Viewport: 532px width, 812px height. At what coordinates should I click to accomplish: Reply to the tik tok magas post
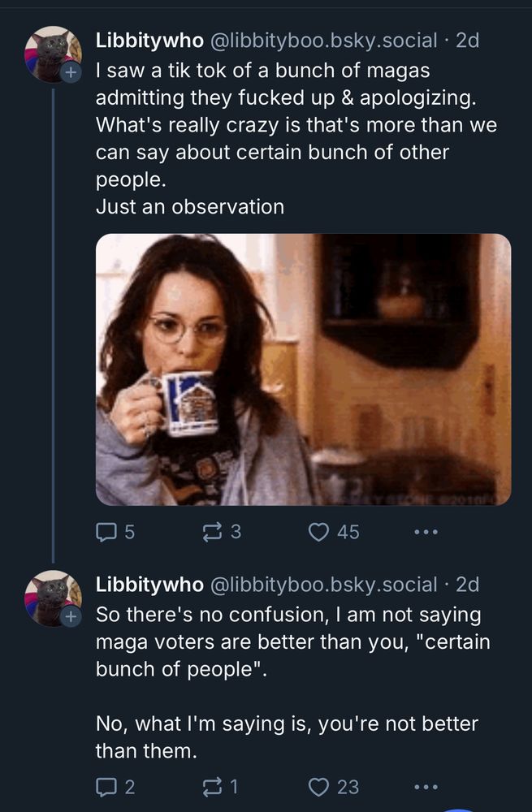(x=107, y=532)
